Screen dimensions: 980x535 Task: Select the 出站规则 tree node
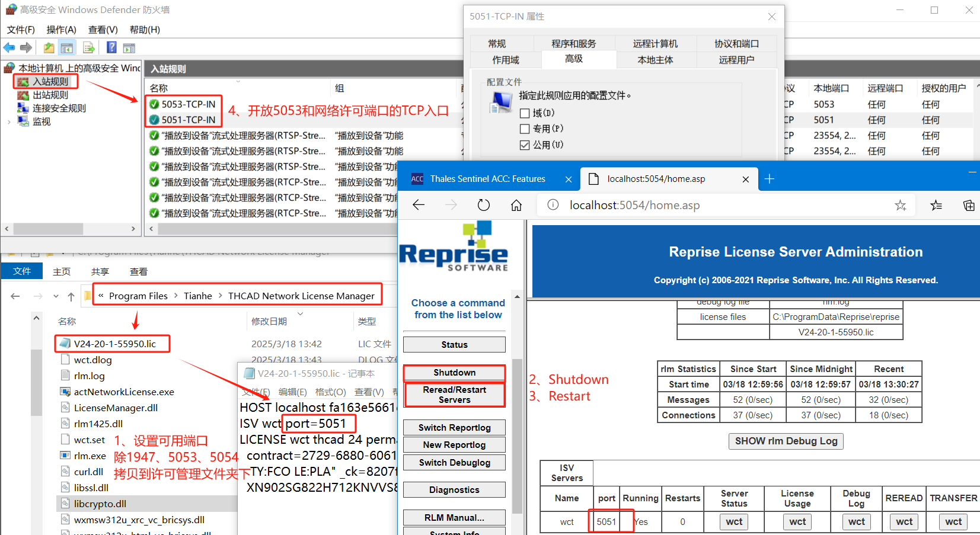(50, 95)
